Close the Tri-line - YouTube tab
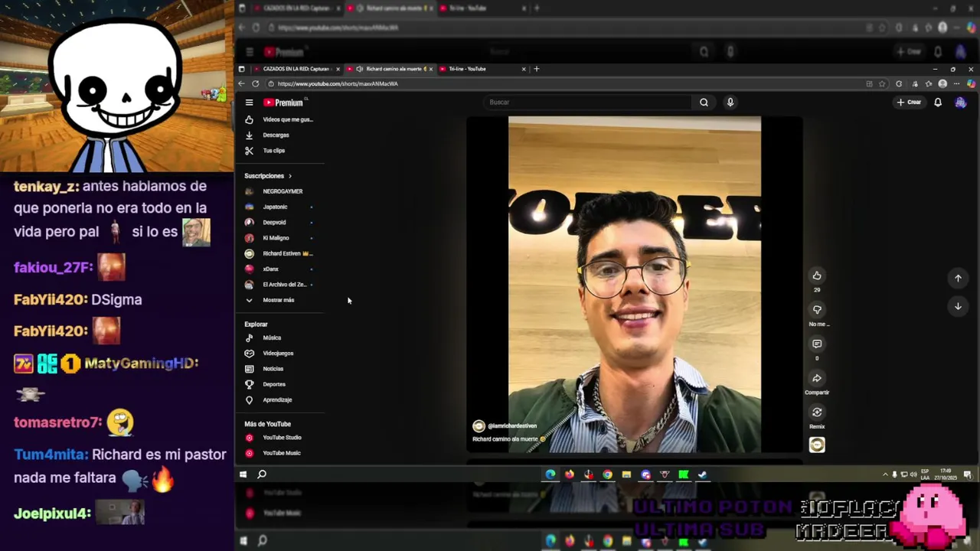 [524, 69]
